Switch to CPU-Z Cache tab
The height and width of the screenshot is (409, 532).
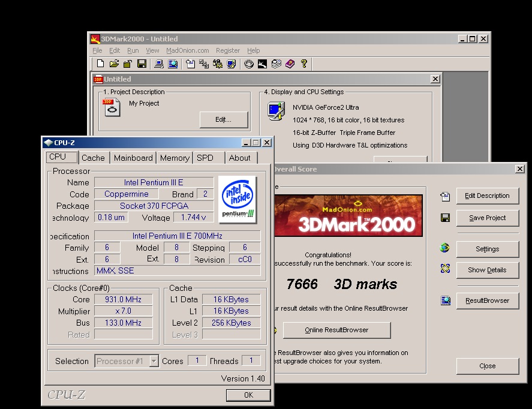(94, 158)
